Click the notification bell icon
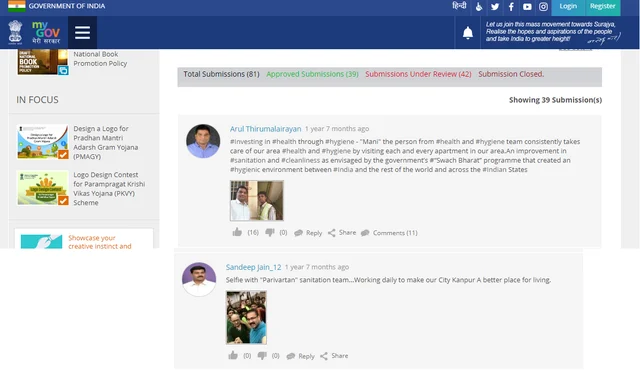The height and width of the screenshot is (376, 640). [468, 33]
